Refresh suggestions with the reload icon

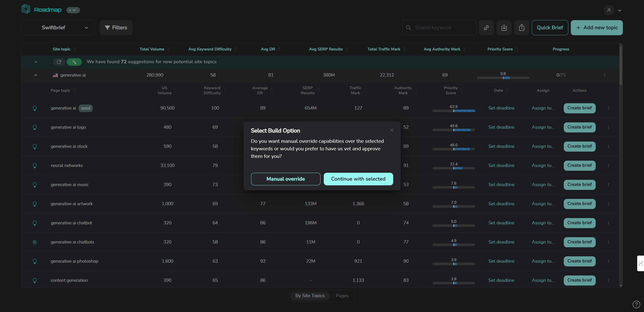coord(59,62)
